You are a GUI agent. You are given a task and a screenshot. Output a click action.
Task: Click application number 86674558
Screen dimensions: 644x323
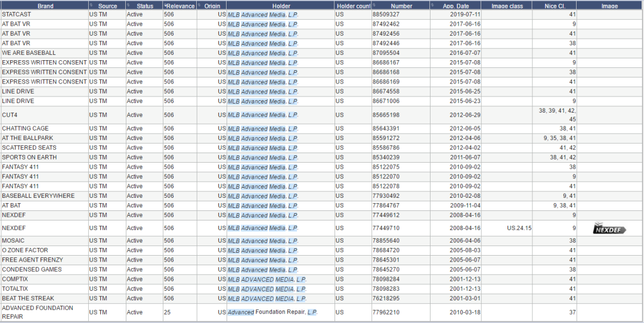[386, 91]
